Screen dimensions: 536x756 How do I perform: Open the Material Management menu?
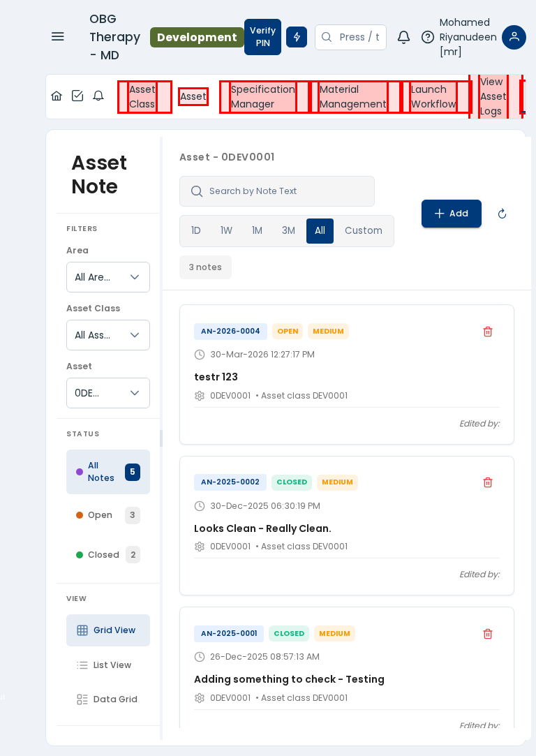[x=352, y=96]
